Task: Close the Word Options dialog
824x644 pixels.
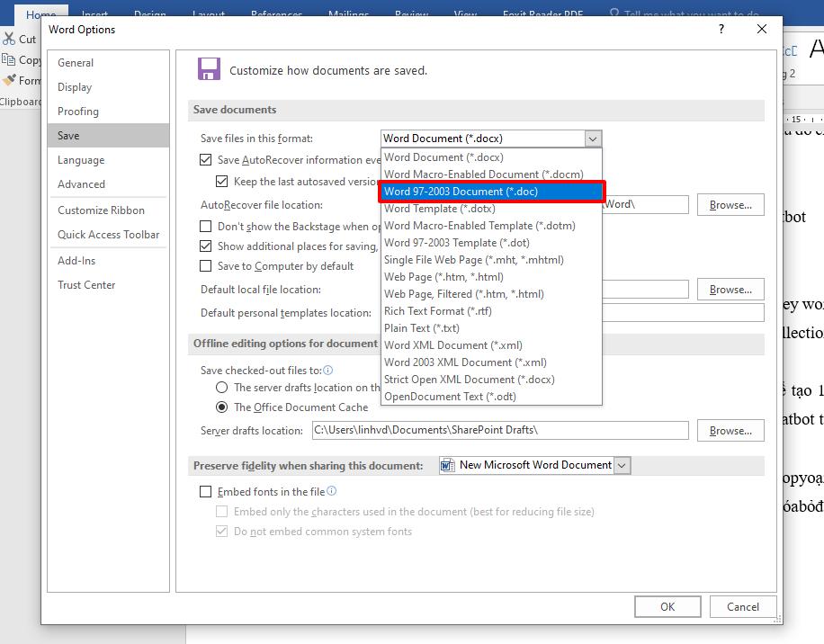Action: click(761, 29)
